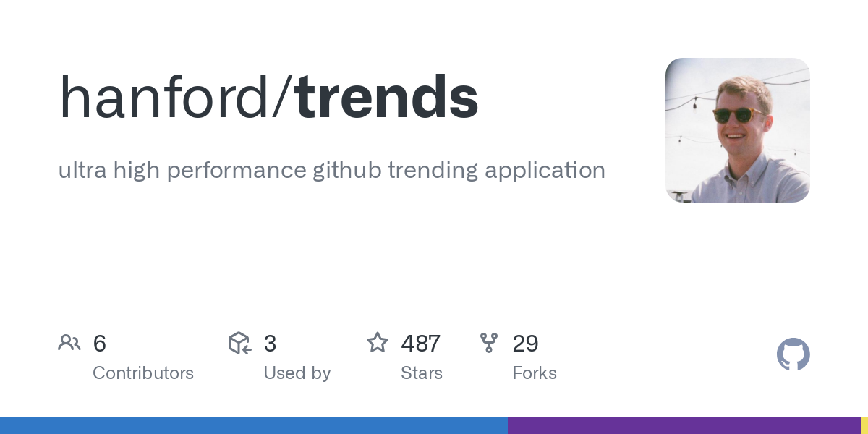Click the Forks section label
868x434 pixels.
pyautogui.click(x=535, y=373)
